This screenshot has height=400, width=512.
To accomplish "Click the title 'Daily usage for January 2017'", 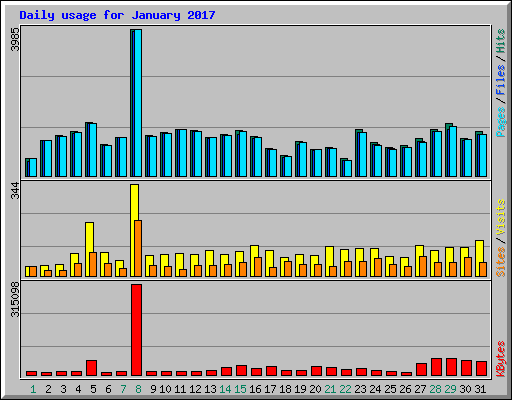I will pyautogui.click(x=117, y=15).
